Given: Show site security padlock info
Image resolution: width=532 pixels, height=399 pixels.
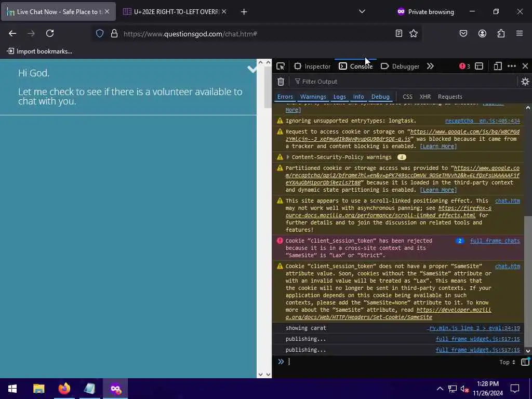Looking at the screenshot, I should coord(114,33).
